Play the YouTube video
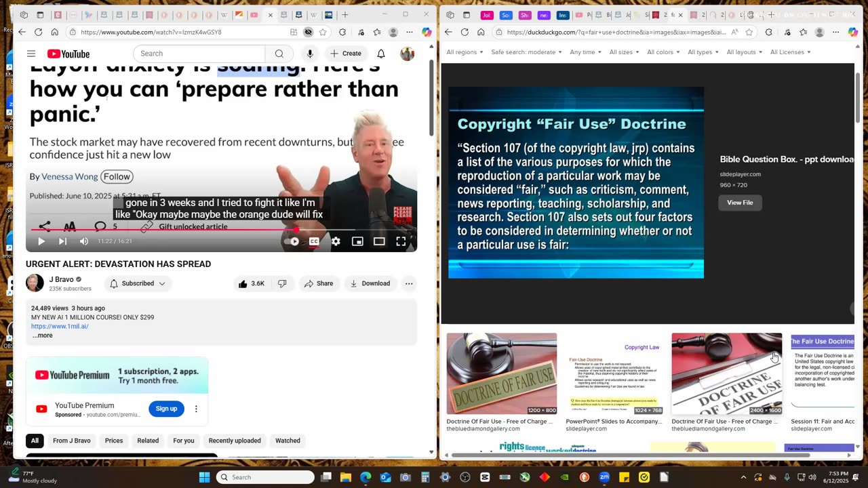This screenshot has height=488, width=868. [x=41, y=241]
